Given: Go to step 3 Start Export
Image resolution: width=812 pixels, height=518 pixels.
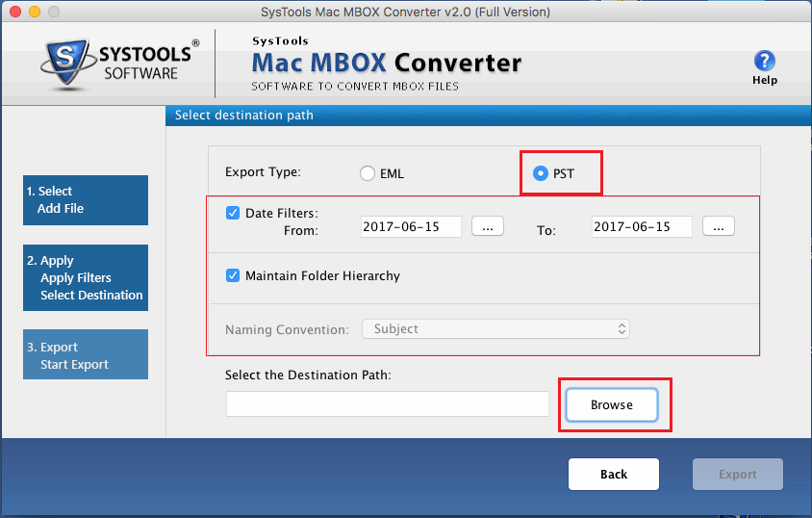Looking at the screenshot, I should tap(86, 355).
